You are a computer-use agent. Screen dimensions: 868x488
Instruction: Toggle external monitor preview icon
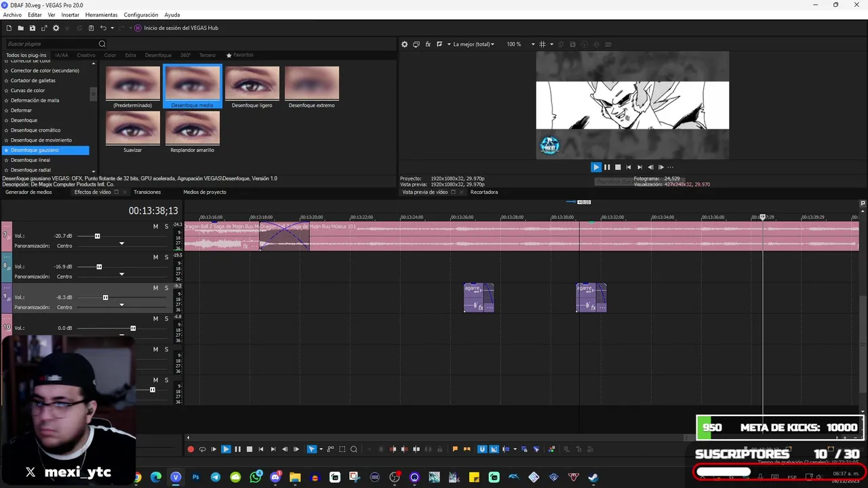[416, 44]
